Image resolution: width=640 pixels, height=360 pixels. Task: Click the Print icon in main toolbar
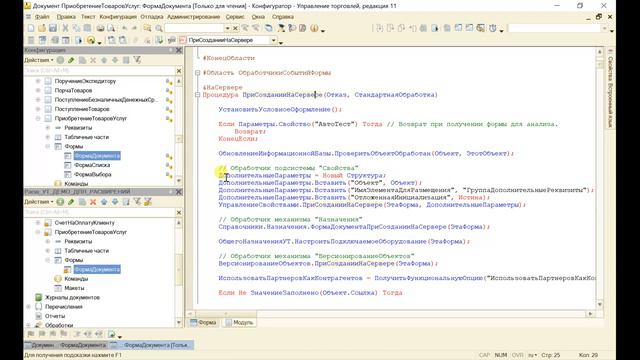[x=100, y=28]
